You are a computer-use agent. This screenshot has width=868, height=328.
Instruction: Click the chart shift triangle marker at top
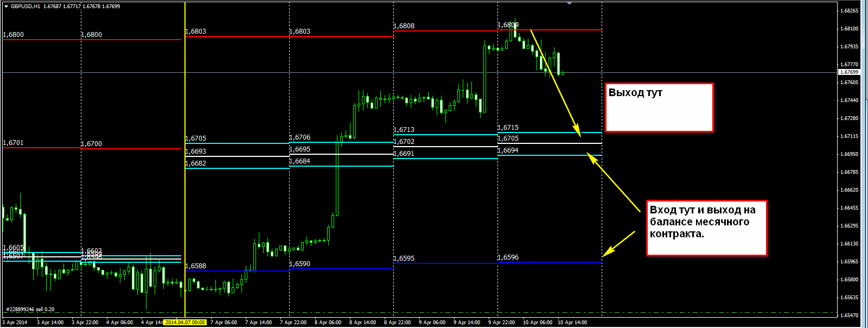click(x=569, y=3)
